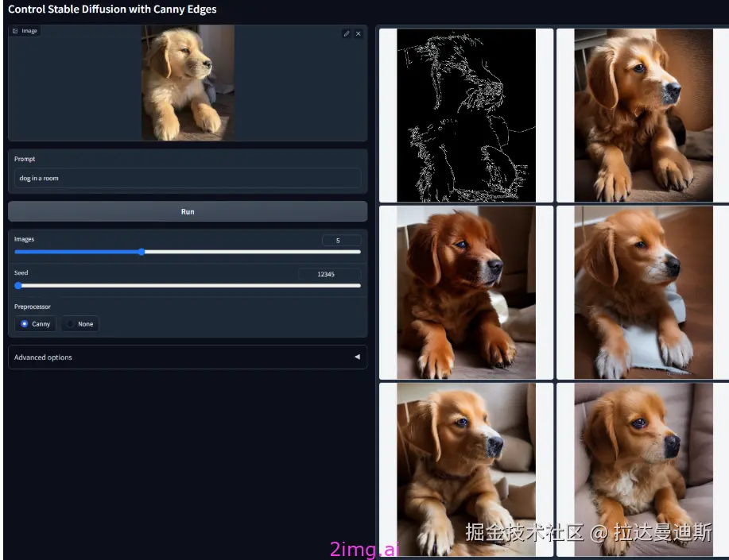Click the Run button
Image resolution: width=729 pixels, height=560 pixels.
click(x=188, y=211)
